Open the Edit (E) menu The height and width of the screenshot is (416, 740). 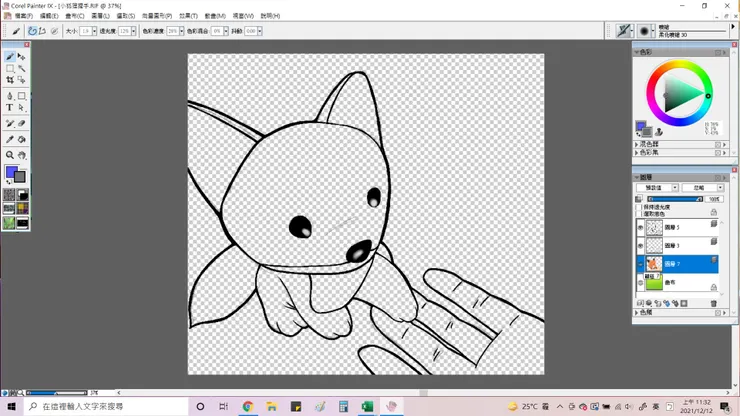point(49,16)
